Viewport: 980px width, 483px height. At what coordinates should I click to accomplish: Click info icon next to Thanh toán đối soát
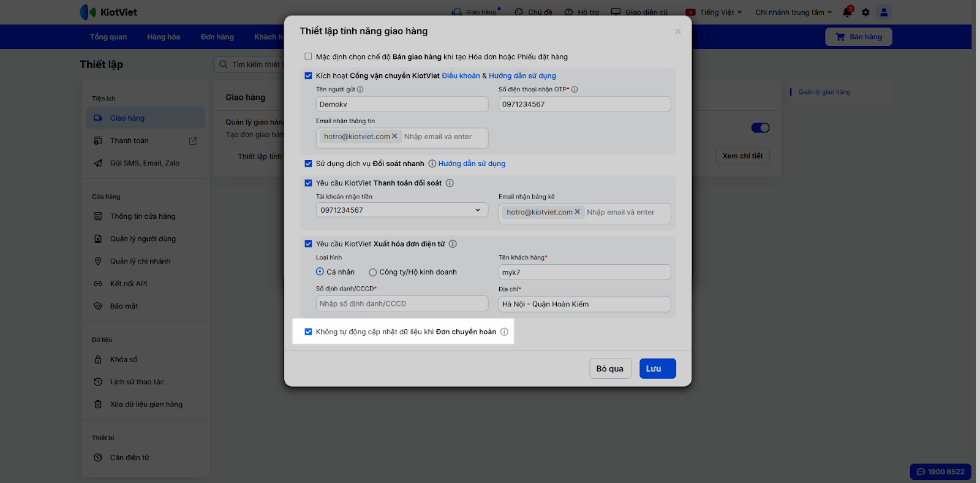pyautogui.click(x=450, y=183)
